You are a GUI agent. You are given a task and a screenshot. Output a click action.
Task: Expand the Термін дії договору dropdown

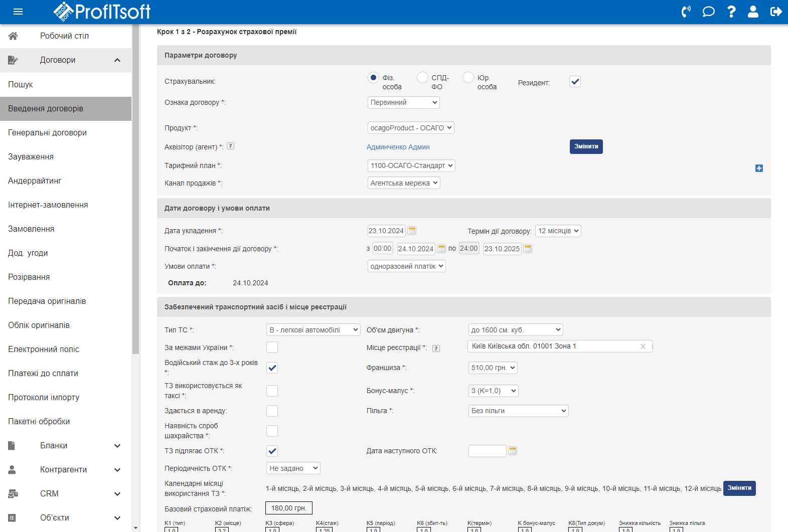click(558, 231)
